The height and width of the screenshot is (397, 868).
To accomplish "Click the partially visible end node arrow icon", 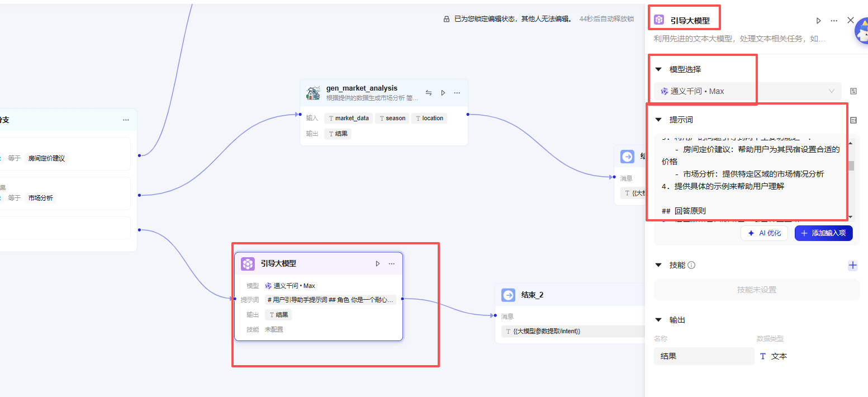I will pos(627,157).
